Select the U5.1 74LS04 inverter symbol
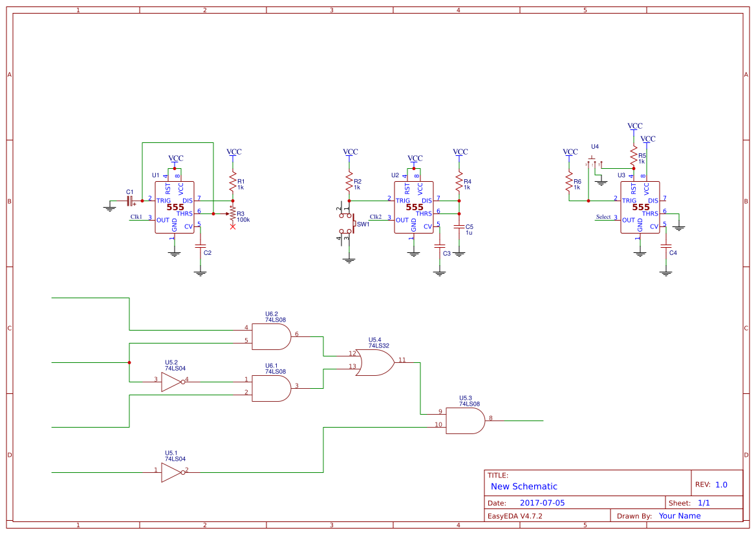Image resolution: width=756 pixels, height=535 pixels. (171, 473)
